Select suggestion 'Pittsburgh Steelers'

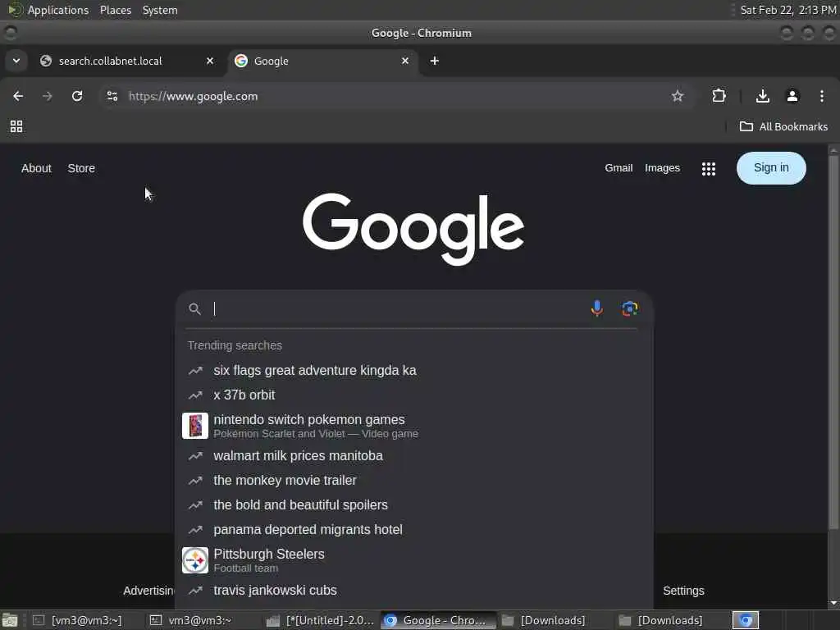[x=414, y=560]
